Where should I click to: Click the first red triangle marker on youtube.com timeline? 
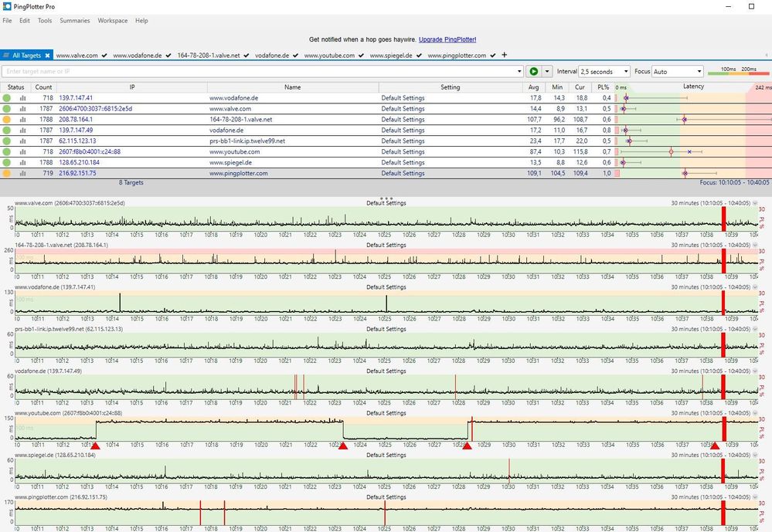(x=96, y=446)
